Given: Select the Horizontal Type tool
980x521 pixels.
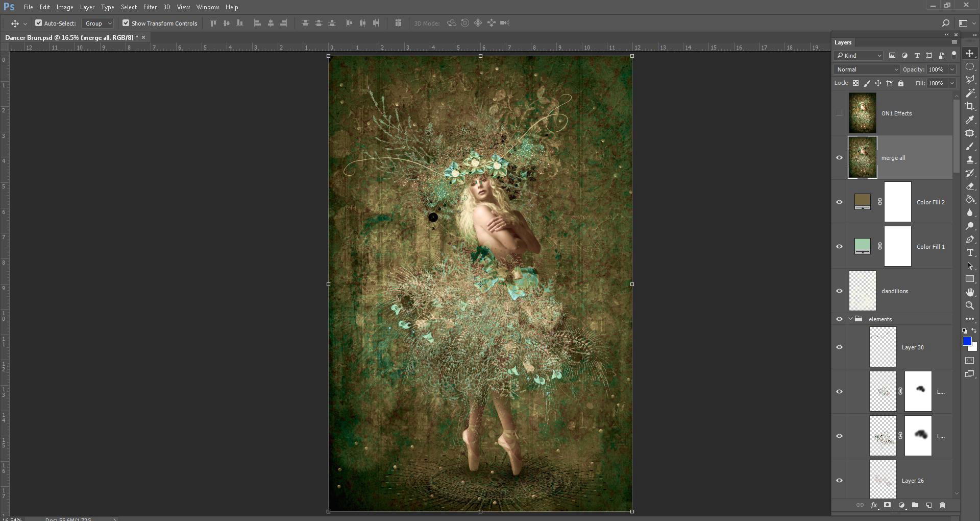Looking at the screenshot, I should click(970, 253).
